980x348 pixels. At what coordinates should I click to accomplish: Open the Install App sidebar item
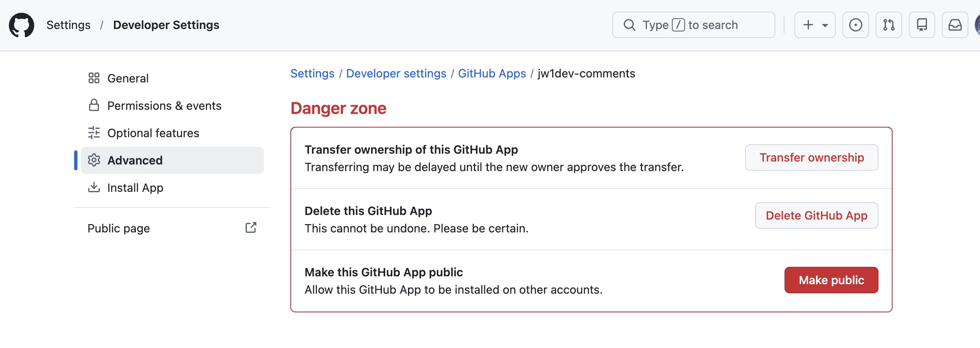point(135,188)
